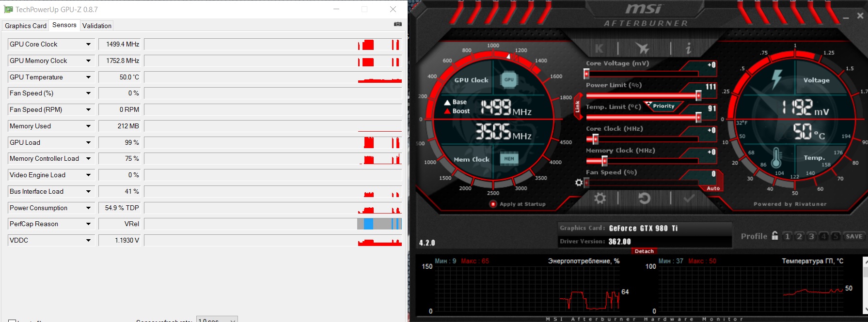The image size is (868, 322).
Task: Switch to Graphics Card tab
Action: (26, 26)
